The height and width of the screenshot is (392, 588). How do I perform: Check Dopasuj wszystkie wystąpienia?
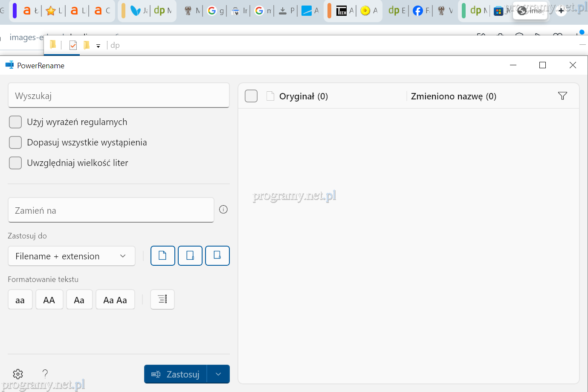(15, 142)
